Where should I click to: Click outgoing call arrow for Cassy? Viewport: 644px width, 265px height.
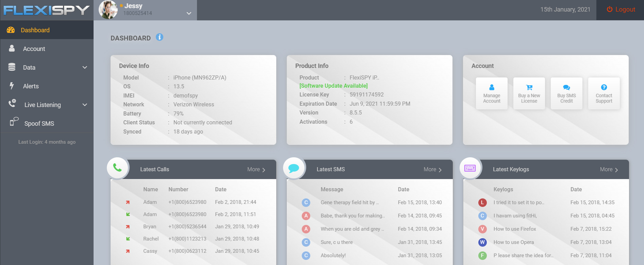(128, 251)
